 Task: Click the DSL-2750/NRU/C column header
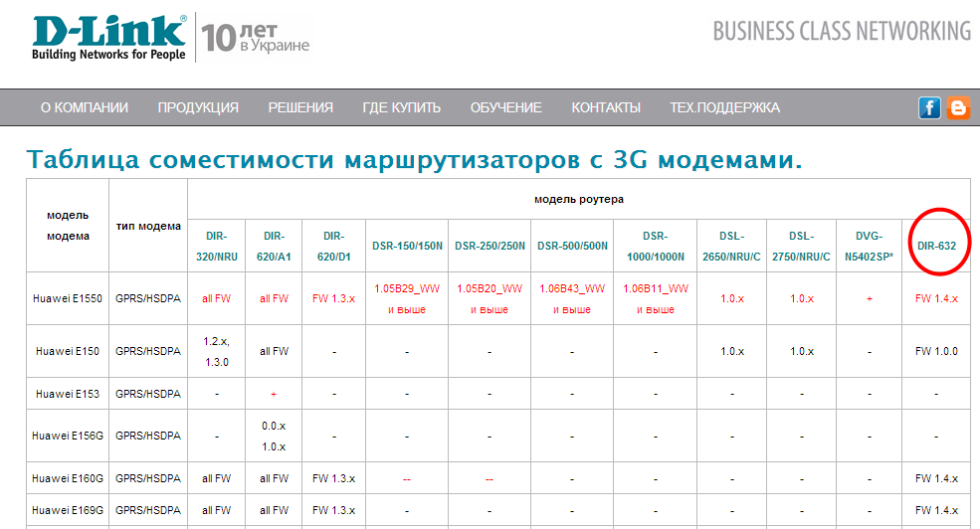(801, 246)
